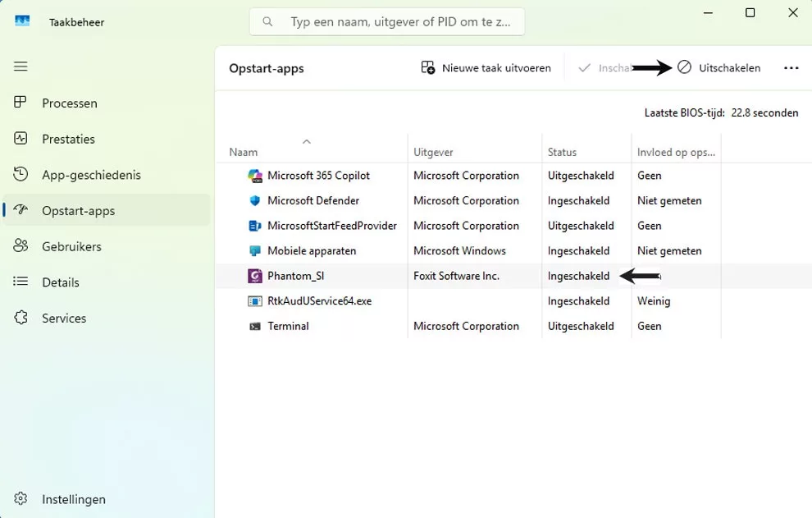Click the RtkAudUService64.exe icon
This screenshot has height=518, width=812.
[x=255, y=300]
